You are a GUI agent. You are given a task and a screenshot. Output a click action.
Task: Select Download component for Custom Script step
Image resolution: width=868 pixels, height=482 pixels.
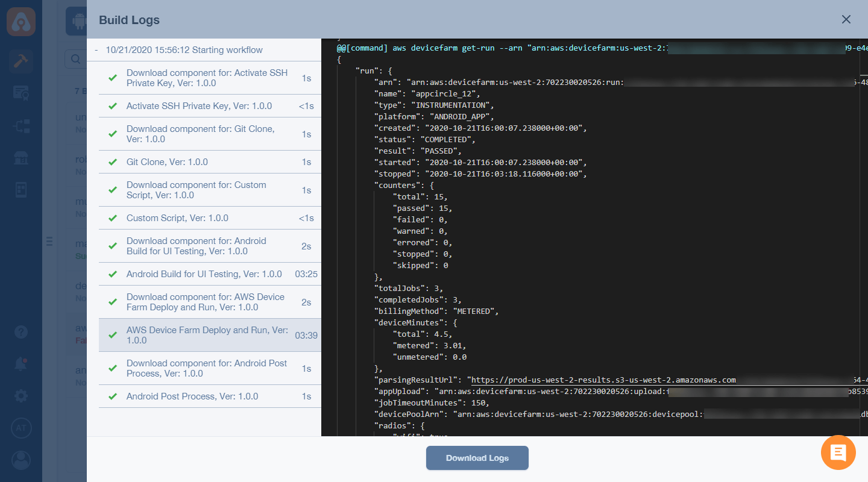210,190
